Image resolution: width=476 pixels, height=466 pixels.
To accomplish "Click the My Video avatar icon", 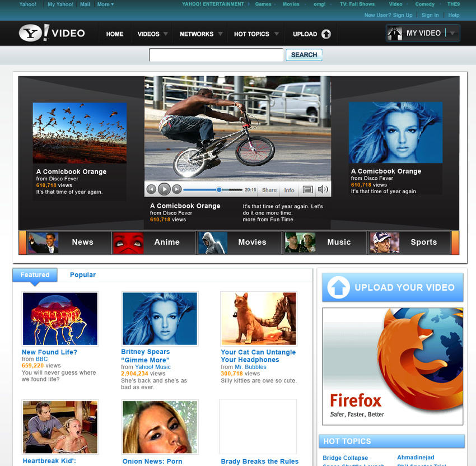I will (x=395, y=33).
